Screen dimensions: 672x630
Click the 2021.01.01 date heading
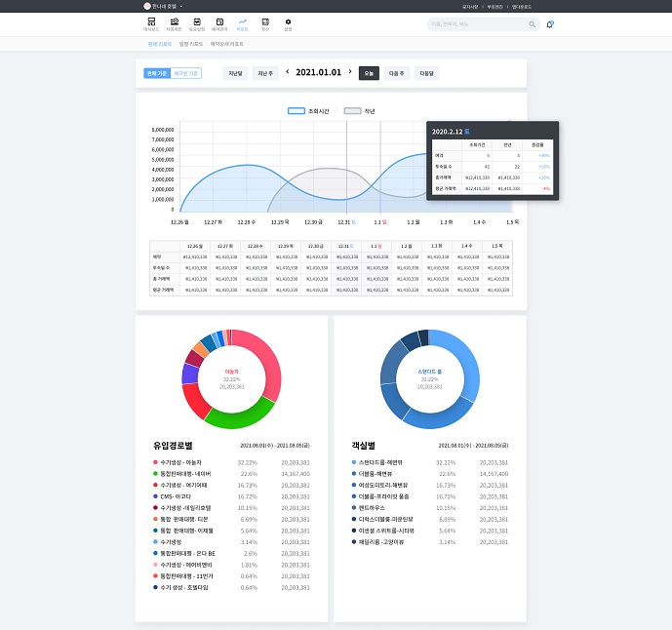pos(318,72)
